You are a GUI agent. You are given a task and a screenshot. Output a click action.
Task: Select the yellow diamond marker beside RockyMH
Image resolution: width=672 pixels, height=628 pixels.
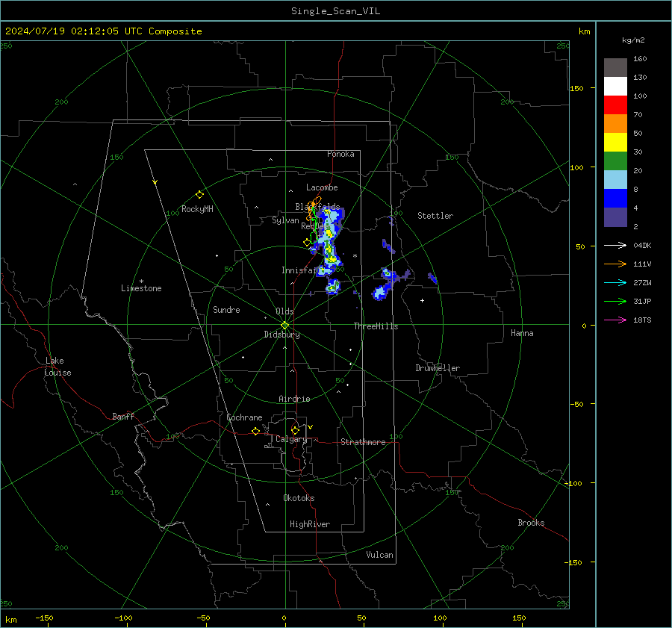[x=199, y=195]
